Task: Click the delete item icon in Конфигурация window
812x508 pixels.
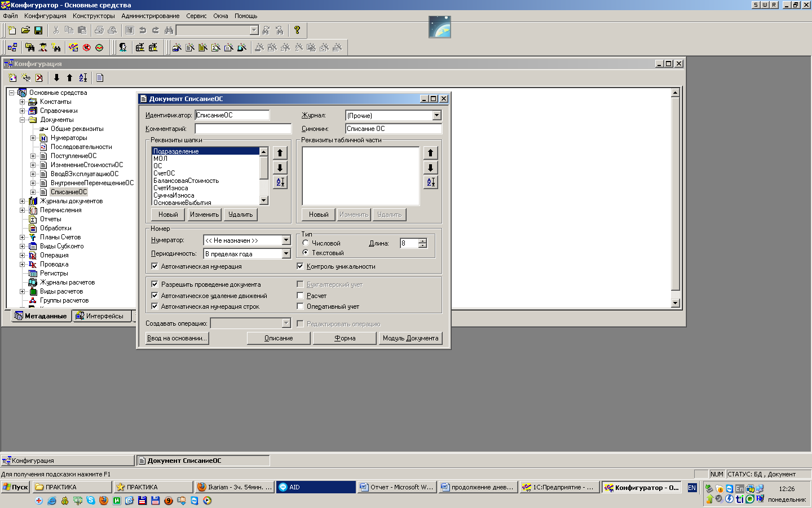Action: [39, 78]
